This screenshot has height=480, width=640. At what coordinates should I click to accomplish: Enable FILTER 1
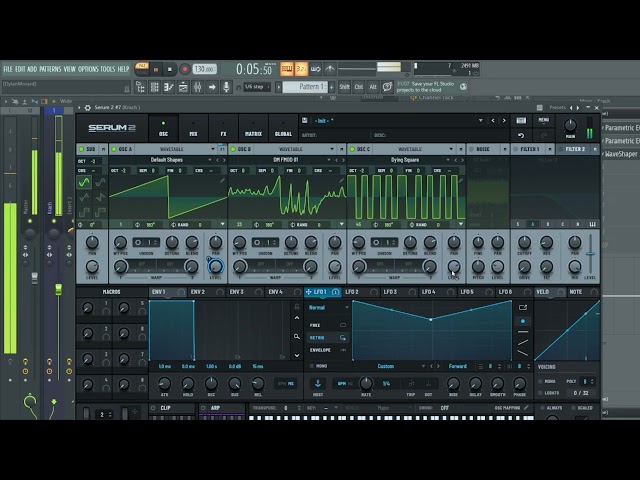pos(516,149)
